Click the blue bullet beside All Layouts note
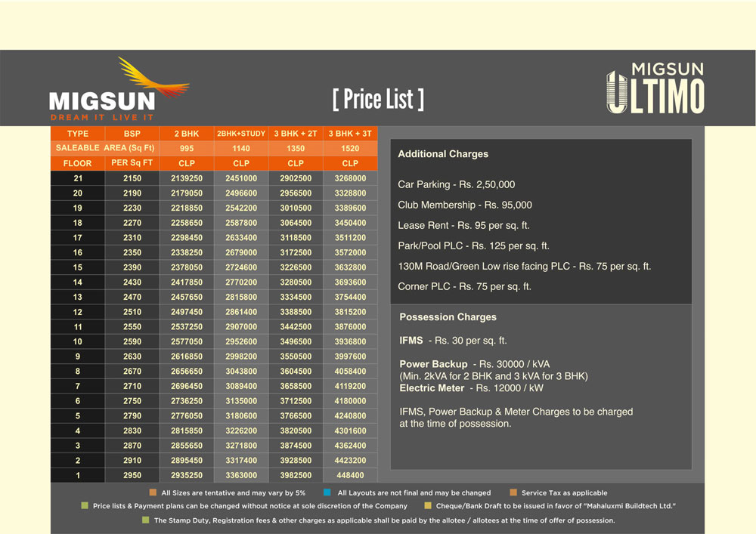This screenshot has width=756, height=534. 325,492
